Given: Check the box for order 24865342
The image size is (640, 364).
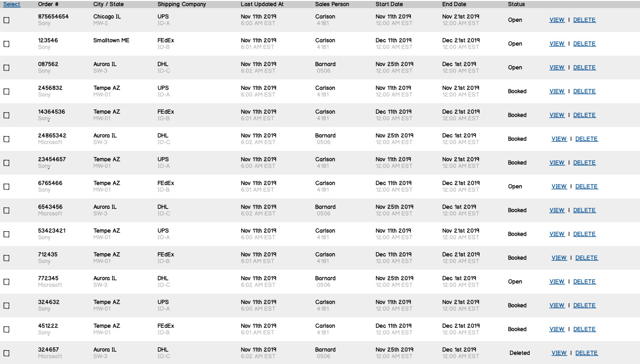Looking at the screenshot, I should pos(7,139).
